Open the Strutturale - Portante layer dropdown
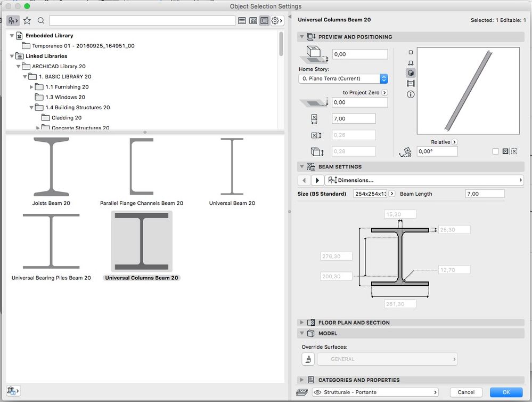Image resolution: width=532 pixels, height=402 pixels. pyautogui.click(x=375, y=392)
